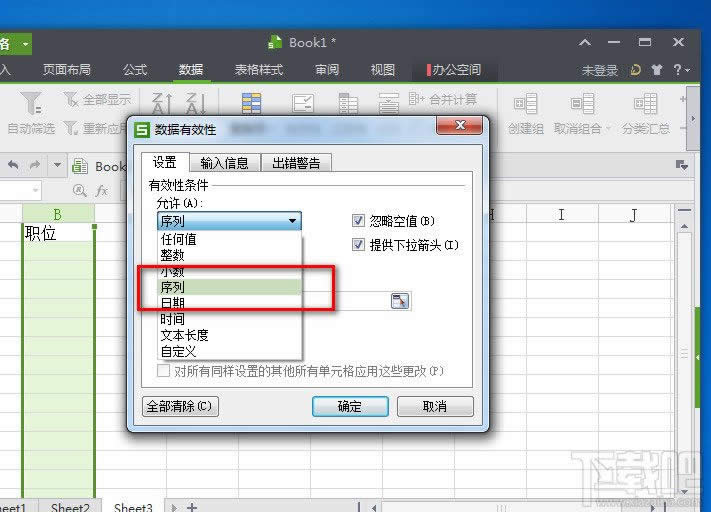Click the 全部清除 button

pos(180,406)
